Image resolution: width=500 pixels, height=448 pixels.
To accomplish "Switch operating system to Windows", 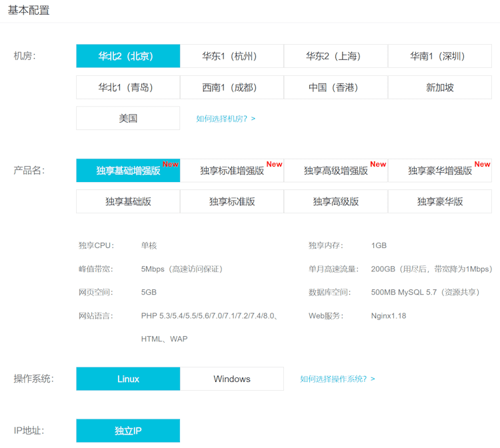I will point(232,379).
